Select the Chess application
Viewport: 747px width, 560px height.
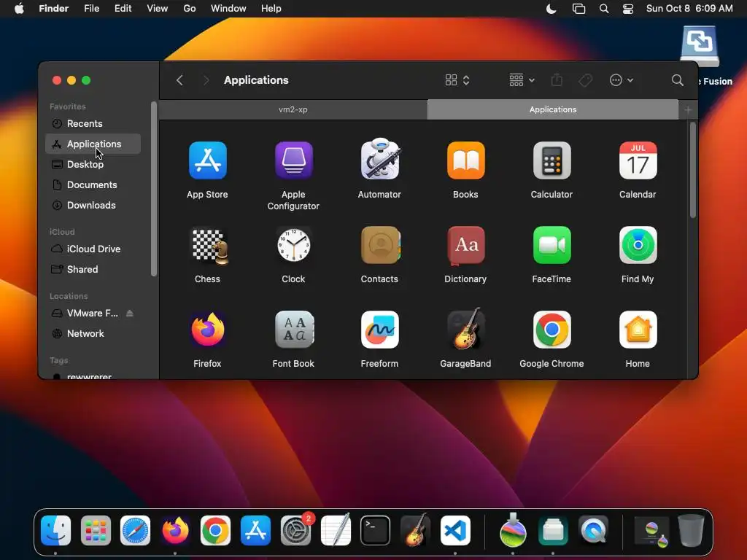[x=208, y=245]
